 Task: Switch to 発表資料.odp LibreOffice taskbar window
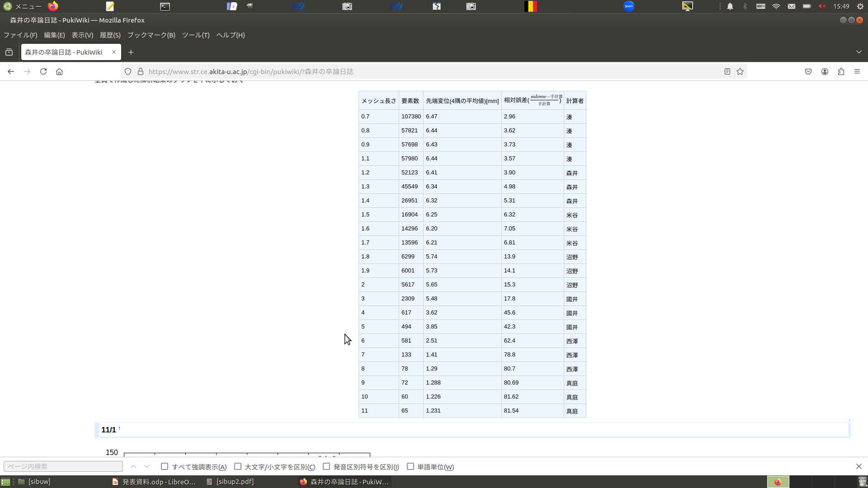pos(154,482)
